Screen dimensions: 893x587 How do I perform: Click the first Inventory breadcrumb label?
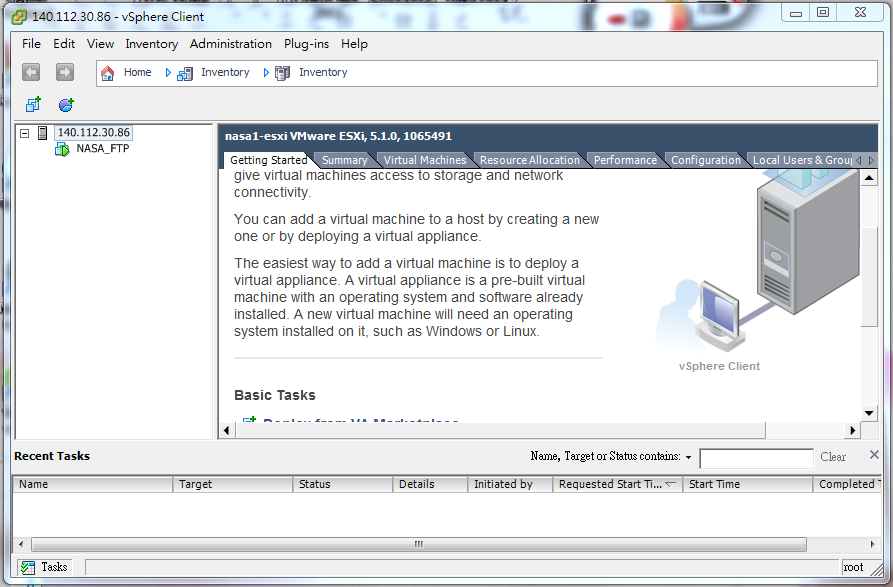225,72
